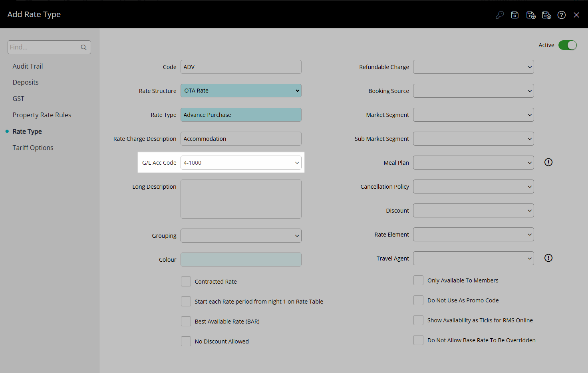
Task: Click the Save and Exit icon
Action: [546, 15]
